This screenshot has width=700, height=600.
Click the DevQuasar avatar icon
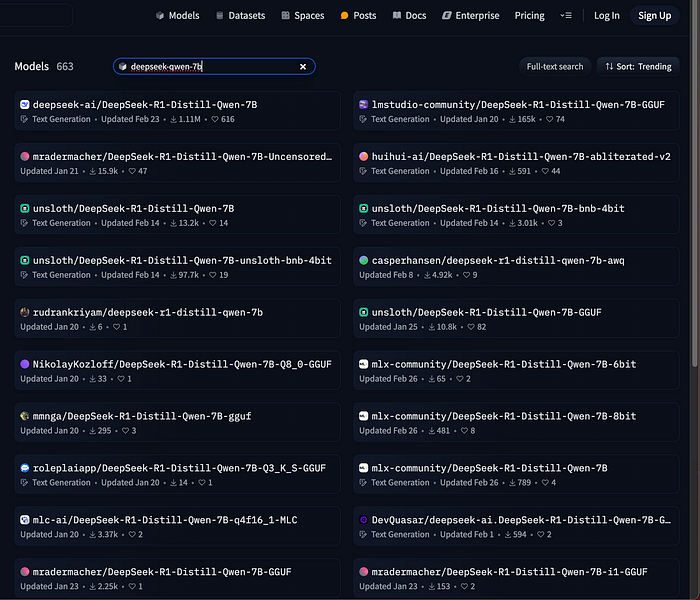[364, 520]
